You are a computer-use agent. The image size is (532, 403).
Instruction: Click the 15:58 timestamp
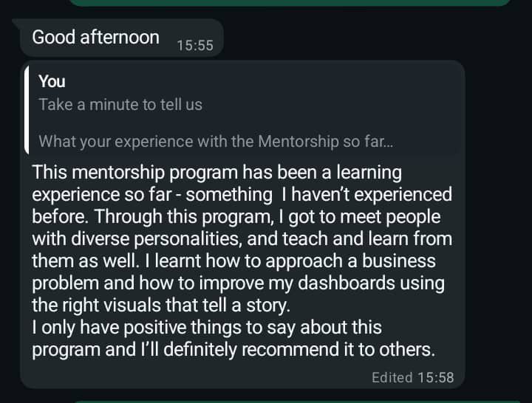coord(435,377)
